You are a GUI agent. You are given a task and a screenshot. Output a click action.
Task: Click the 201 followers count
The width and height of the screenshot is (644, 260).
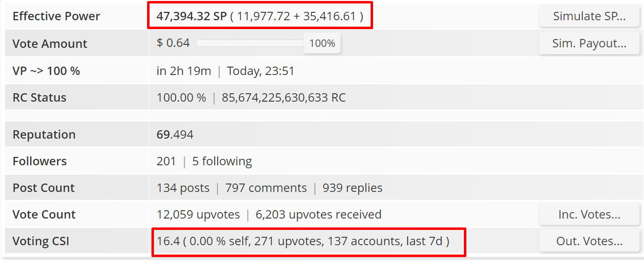coord(166,161)
